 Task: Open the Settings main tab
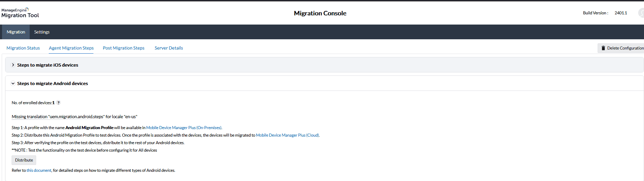click(42, 32)
